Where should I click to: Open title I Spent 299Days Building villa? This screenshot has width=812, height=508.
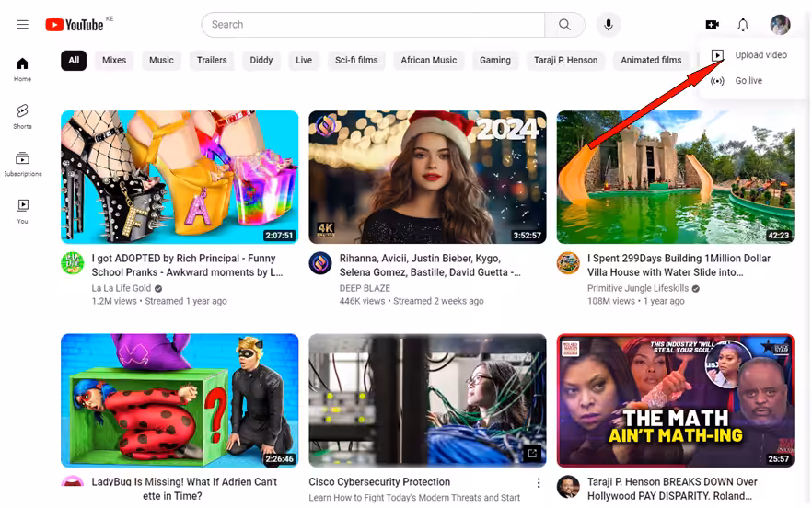[x=679, y=265]
